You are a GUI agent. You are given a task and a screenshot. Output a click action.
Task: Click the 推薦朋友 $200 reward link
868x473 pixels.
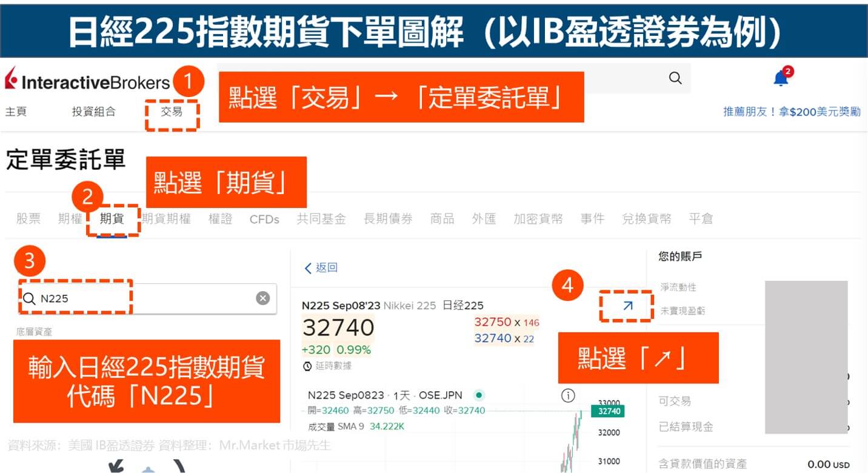791,112
